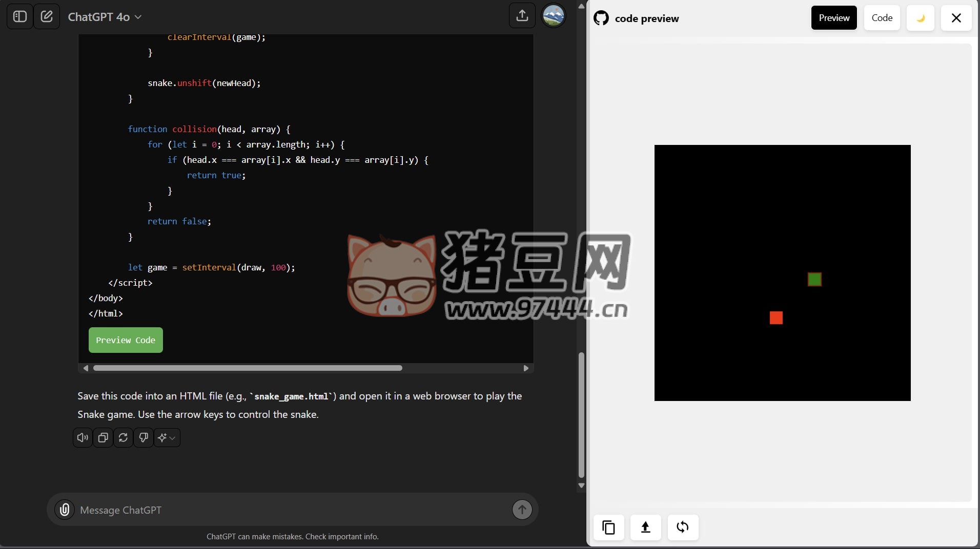Screen dimensions: 980x549
Task: Close the code preview panel
Action: tap(956, 18)
